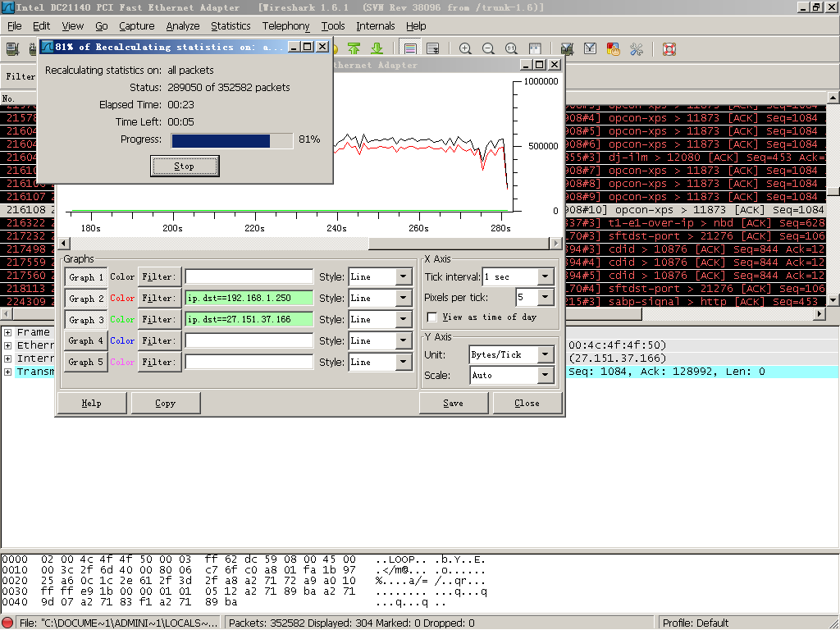Open the Capture menu

point(137,25)
